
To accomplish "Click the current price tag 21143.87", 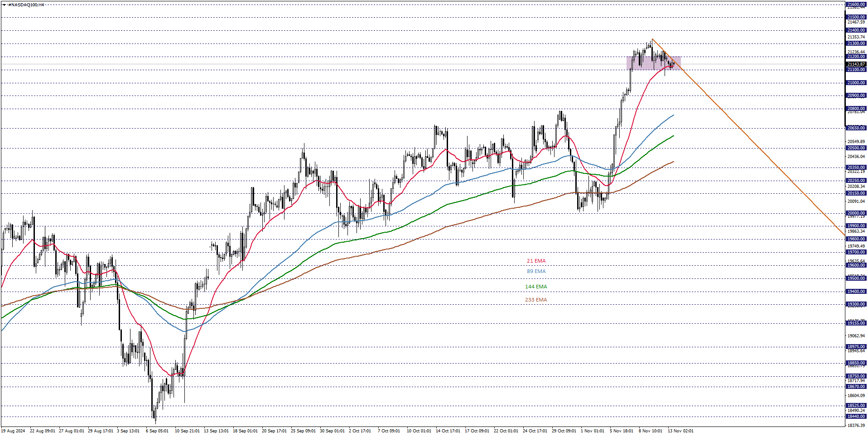I will click(856, 64).
